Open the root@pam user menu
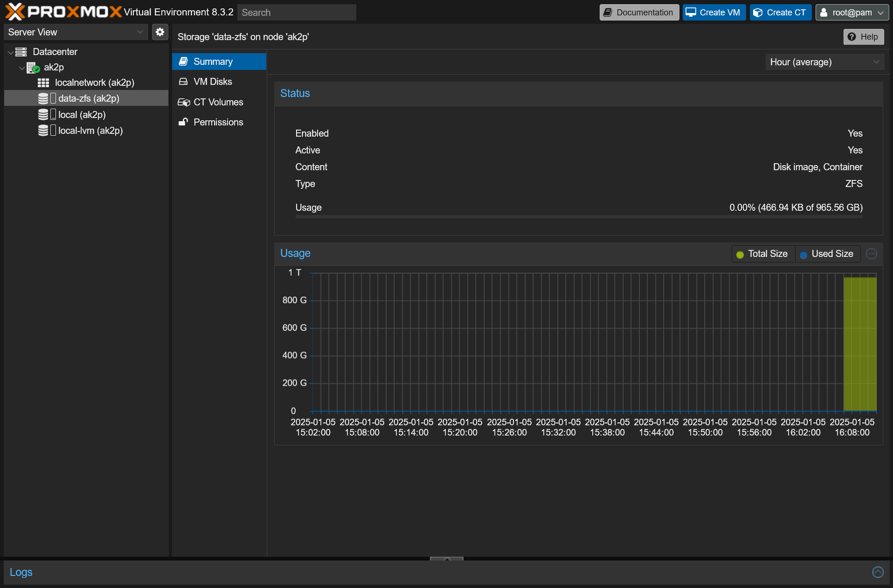Screen dimensions: 893x588 click(852, 13)
